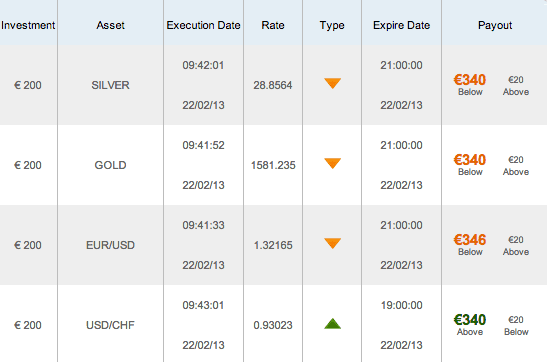Screen dimensions: 547x362
Task: Select the SILVER asset name
Action: point(111,85)
